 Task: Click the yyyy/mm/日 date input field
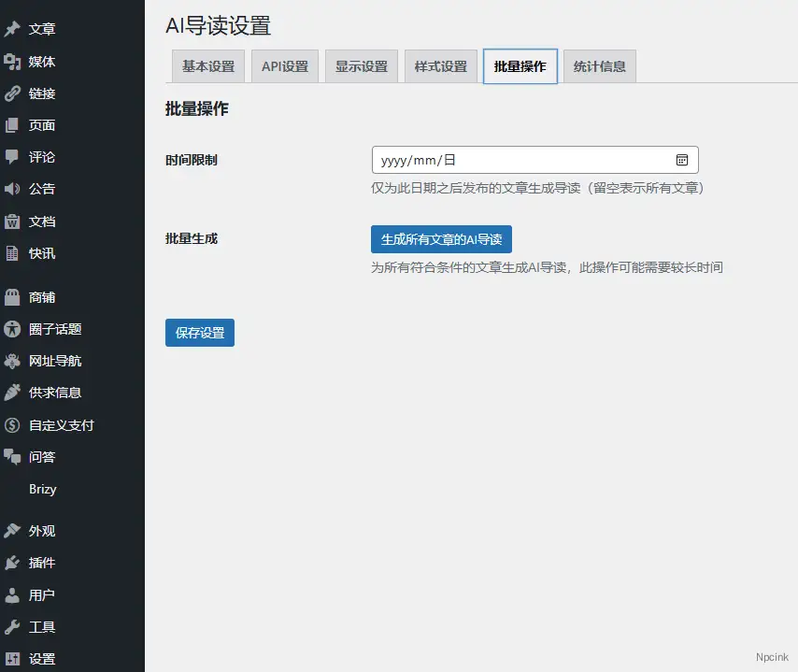(514, 160)
